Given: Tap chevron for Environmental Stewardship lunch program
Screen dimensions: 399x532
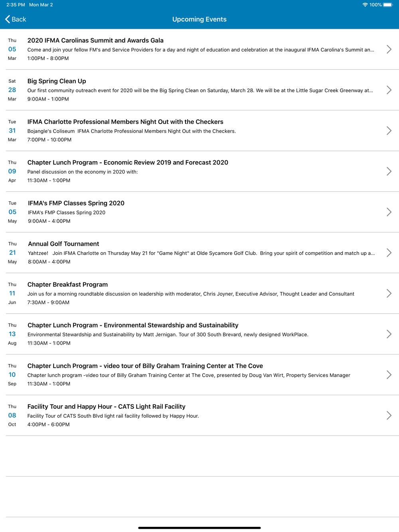Looking at the screenshot, I should click(x=389, y=334).
